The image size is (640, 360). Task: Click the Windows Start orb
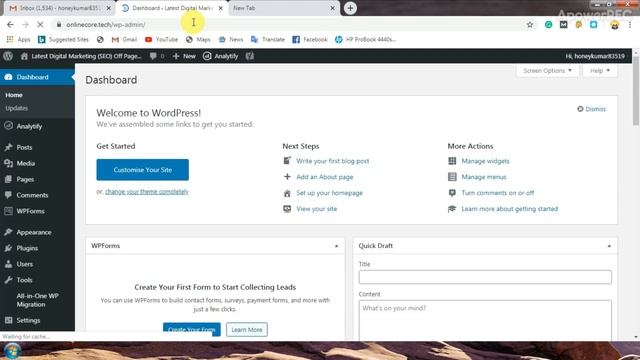(12, 351)
